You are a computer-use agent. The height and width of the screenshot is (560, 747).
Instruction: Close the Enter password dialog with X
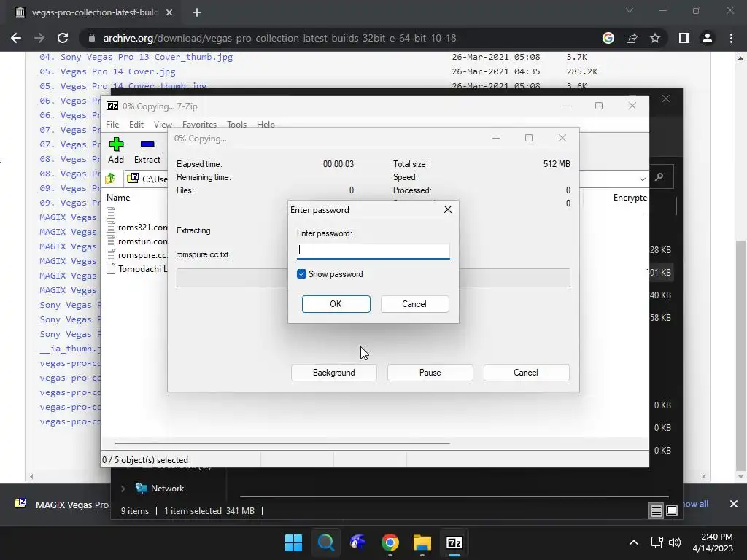coord(447,209)
